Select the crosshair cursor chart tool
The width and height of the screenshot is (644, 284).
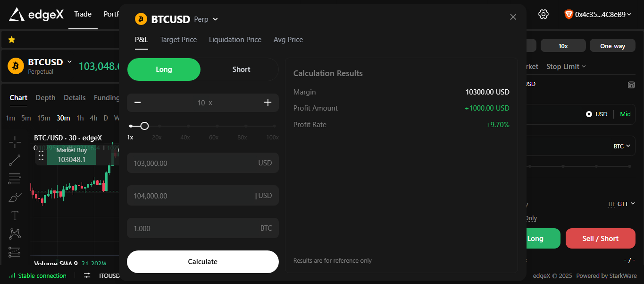pyautogui.click(x=15, y=141)
